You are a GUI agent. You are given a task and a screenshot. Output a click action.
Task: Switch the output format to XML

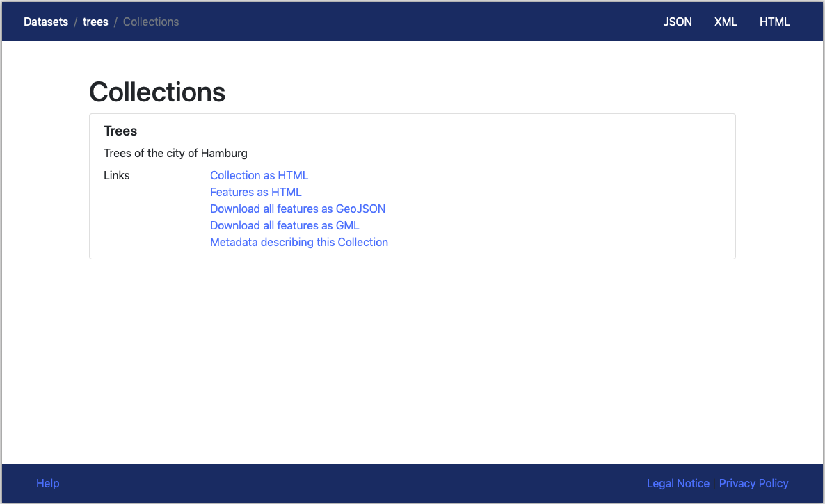point(726,22)
